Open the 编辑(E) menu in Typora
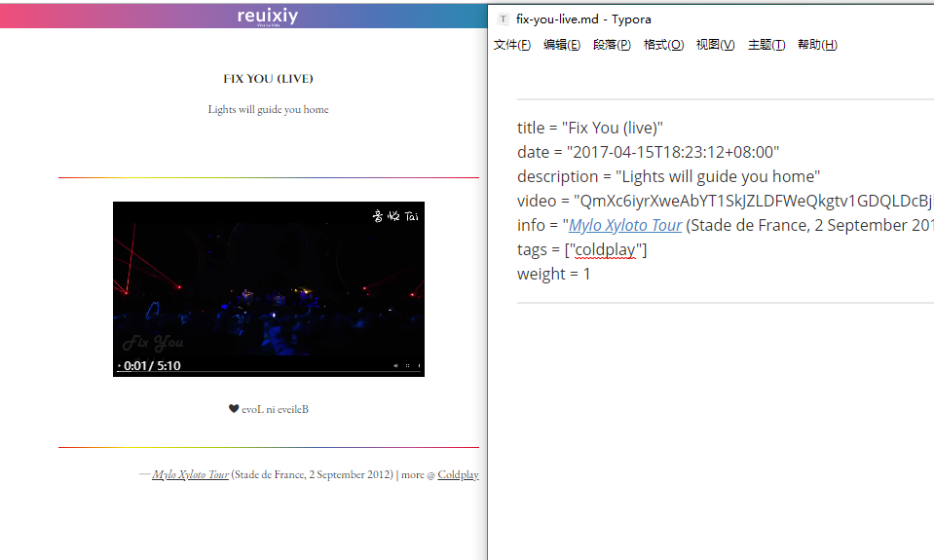The height and width of the screenshot is (560, 934). tap(562, 45)
